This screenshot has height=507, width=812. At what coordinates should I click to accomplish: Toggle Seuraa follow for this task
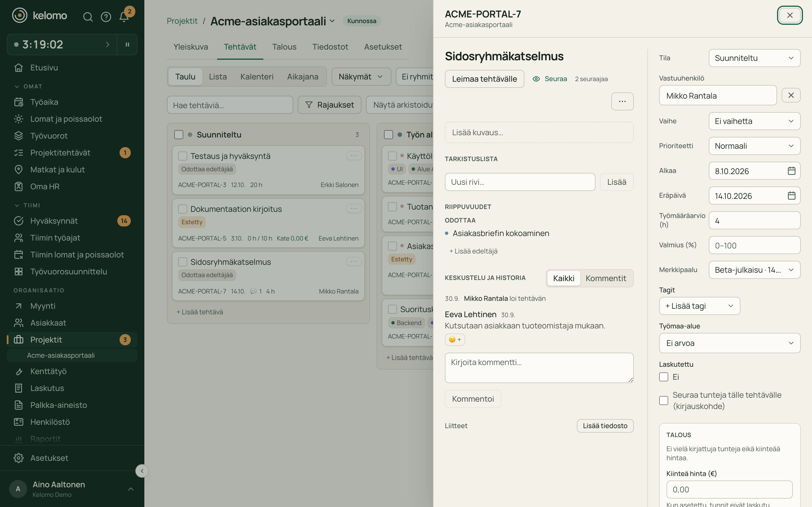pyautogui.click(x=550, y=79)
